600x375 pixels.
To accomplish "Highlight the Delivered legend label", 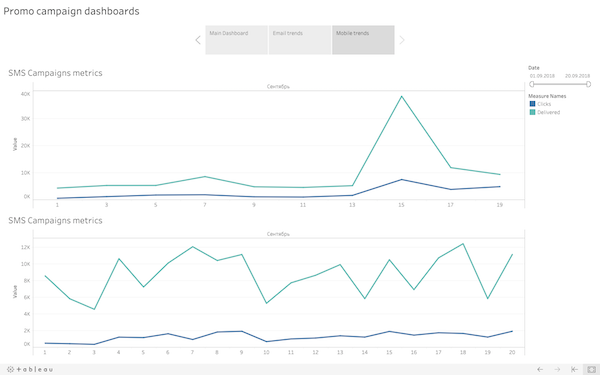I will tap(548, 112).
